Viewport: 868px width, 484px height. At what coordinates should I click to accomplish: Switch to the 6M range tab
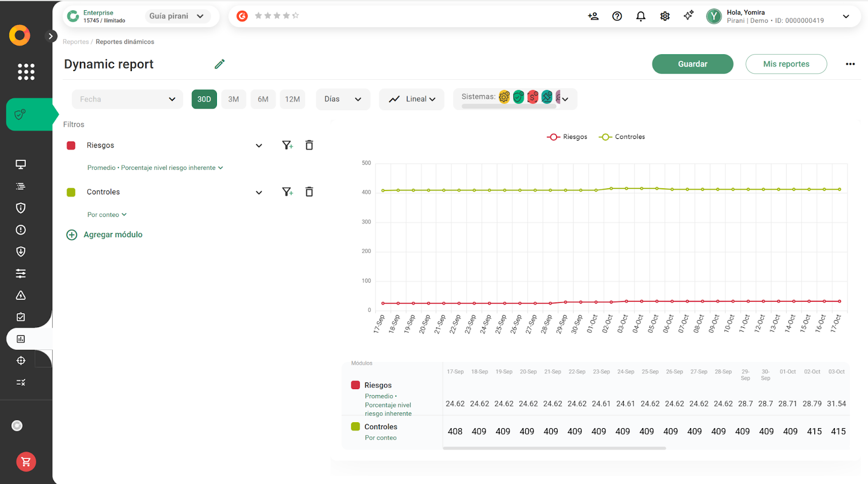[x=263, y=99]
